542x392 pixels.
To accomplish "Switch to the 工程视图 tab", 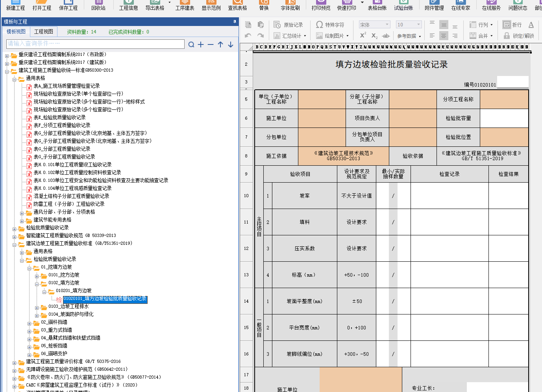I will (x=44, y=31).
